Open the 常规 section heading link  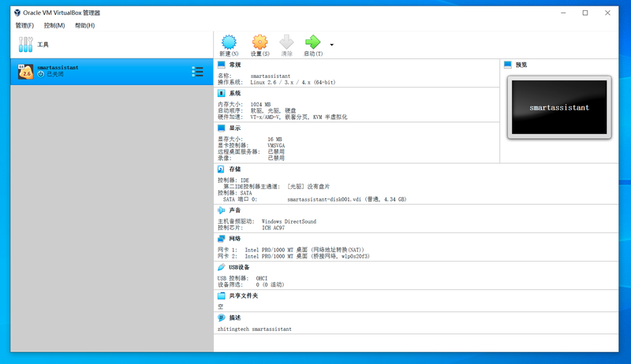point(235,65)
